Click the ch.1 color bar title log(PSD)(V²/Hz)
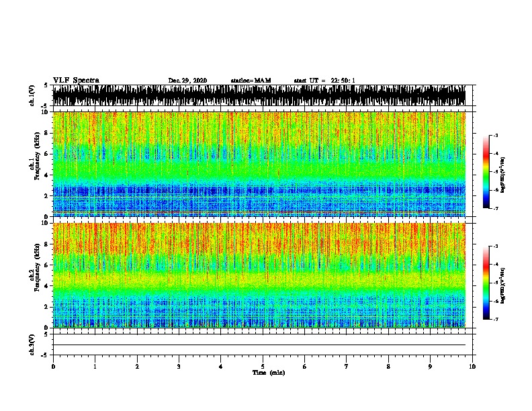Image resolution: width=532 pixels, height=411 pixels. 502,175
